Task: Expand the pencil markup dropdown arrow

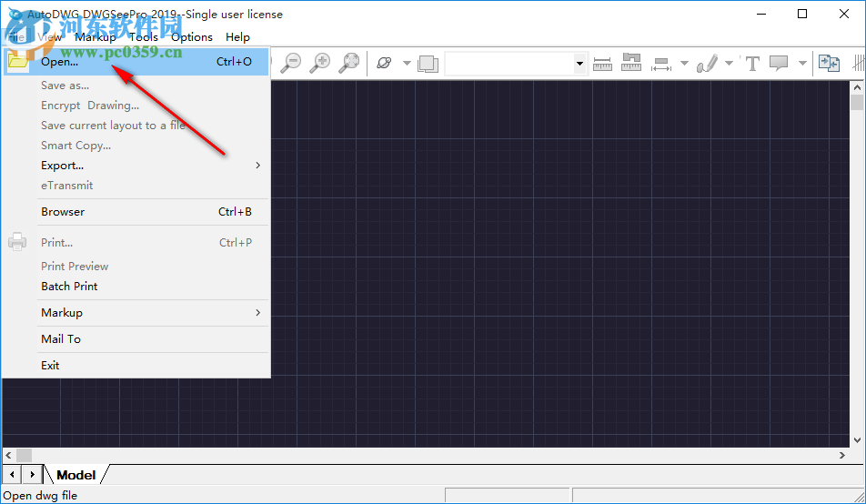Action: [x=729, y=63]
